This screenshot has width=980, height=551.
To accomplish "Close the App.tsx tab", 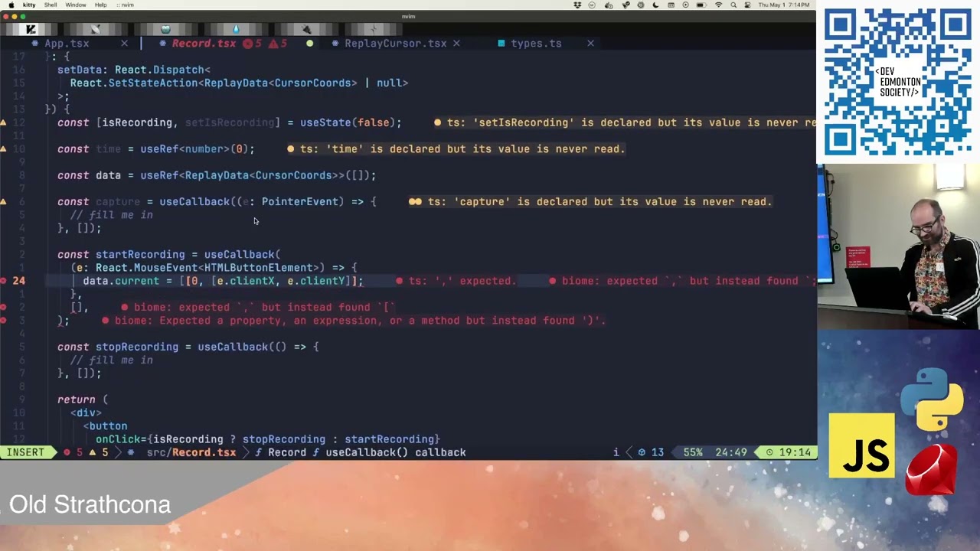I will click(124, 44).
